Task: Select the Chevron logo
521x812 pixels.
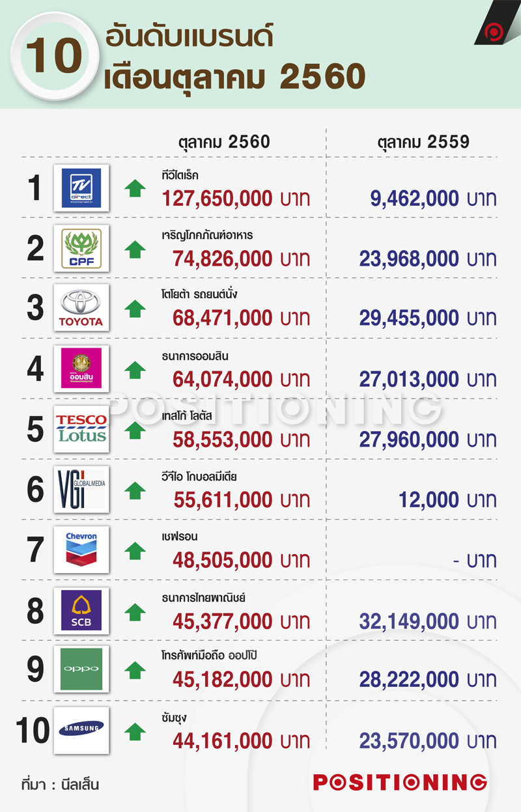Action: point(81,549)
